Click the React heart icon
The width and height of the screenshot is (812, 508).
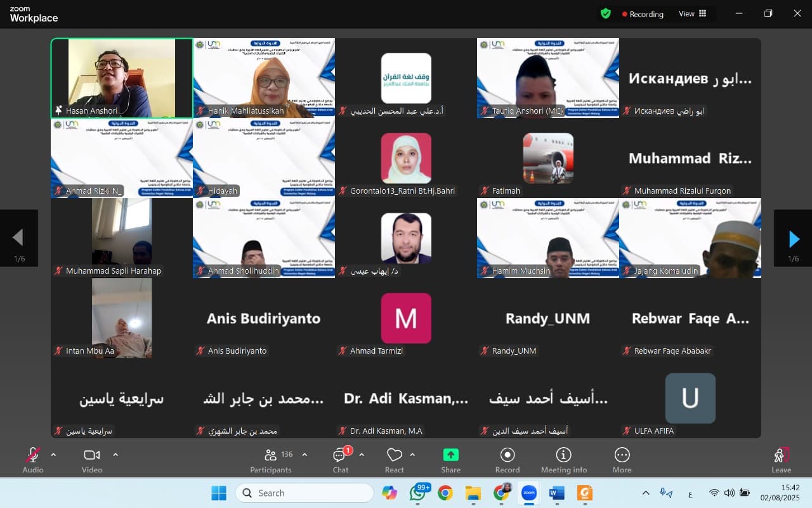394,455
